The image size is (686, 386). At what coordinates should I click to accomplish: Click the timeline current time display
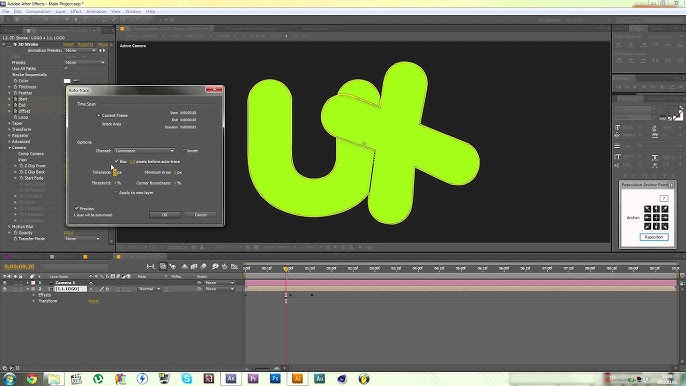click(x=19, y=267)
